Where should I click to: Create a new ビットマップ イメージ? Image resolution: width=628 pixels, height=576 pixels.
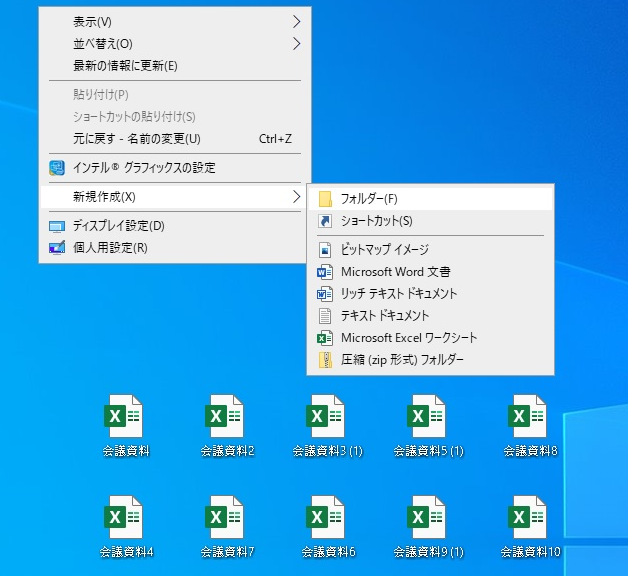pyautogui.click(x=431, y=250)
